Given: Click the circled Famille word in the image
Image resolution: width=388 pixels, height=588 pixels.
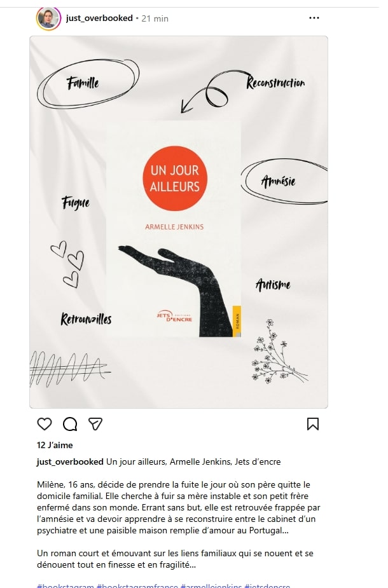Looking at the screenshot, I should [88, 83].
